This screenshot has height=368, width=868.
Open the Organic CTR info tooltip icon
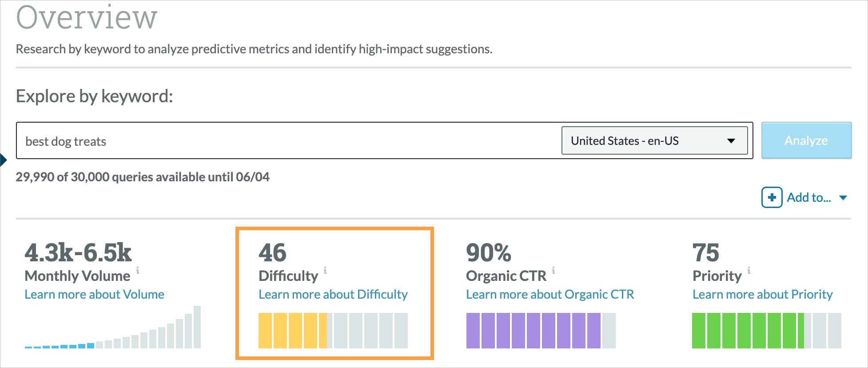click(x=553, y=270)
